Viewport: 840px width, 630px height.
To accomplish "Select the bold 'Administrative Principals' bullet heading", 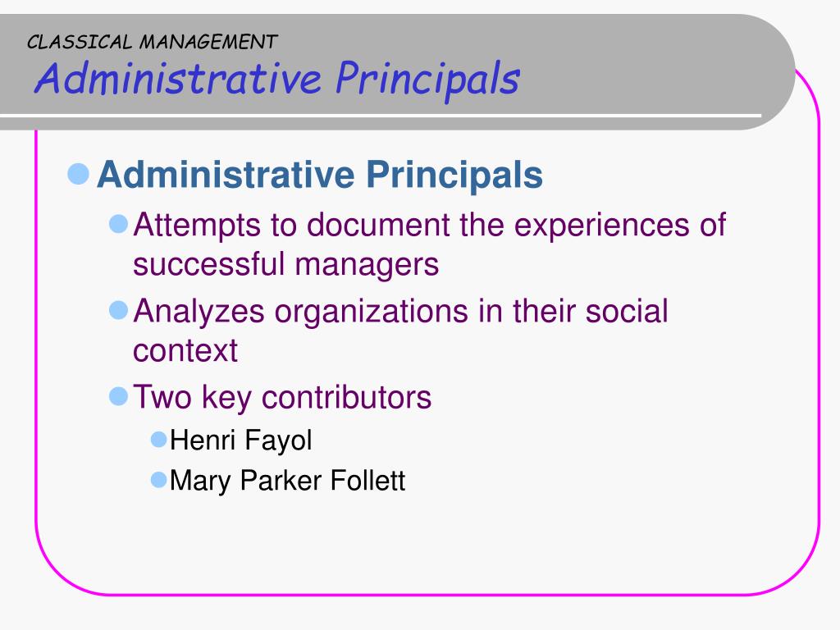I will (x=320, y=175).
